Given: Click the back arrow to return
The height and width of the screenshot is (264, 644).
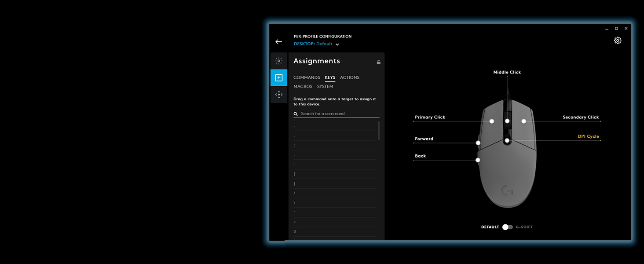Looking at the screenshot, I should click(x=278, y=42).
